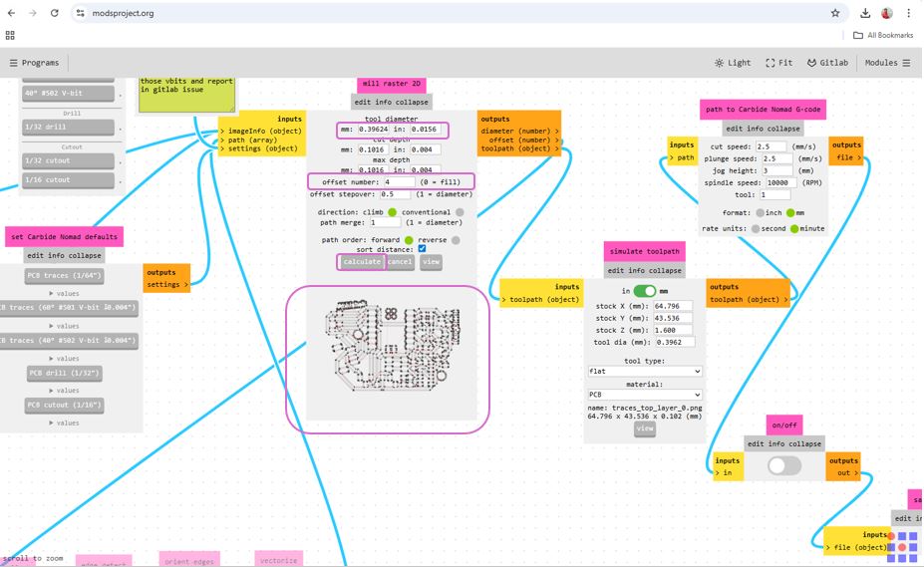Click the offset number input field

coord(399,182)
